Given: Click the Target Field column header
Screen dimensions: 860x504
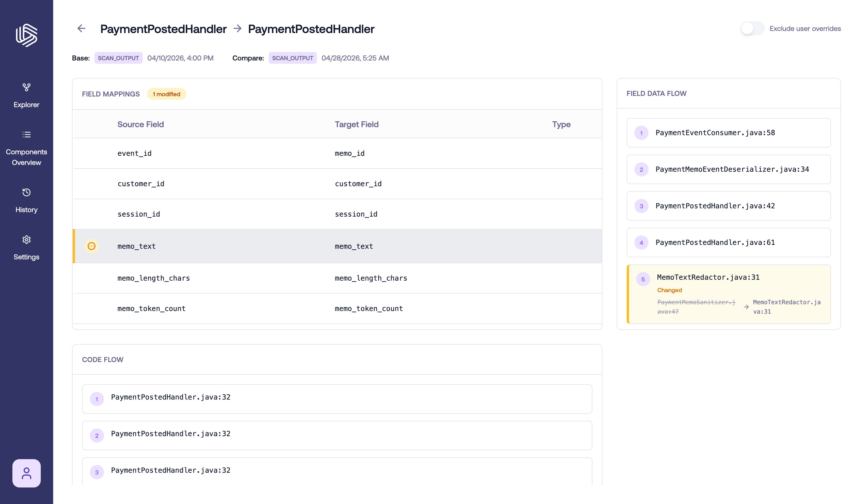Looking at the screenshot, I should [x=357, y=125].
